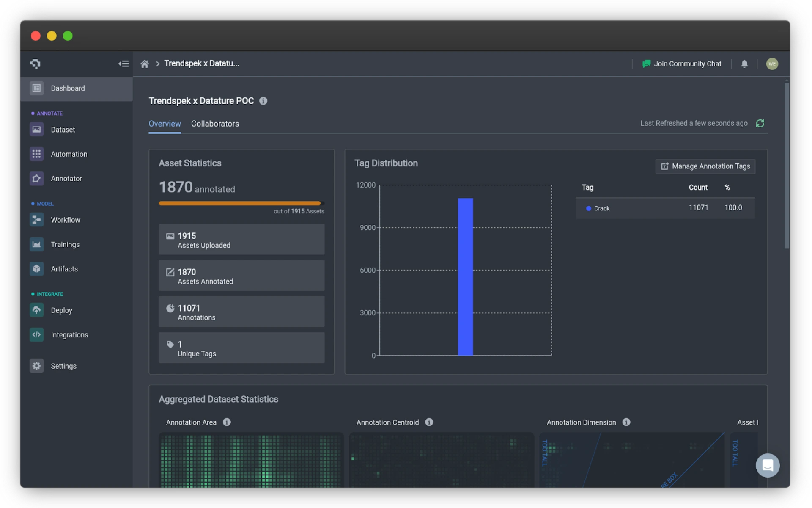
Task: Show Annotation Centroid info icon
Action: coord(429,422)
